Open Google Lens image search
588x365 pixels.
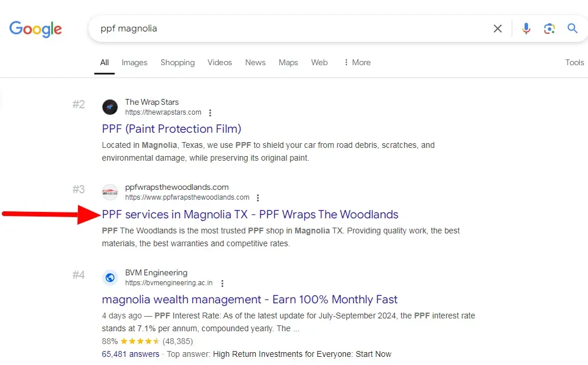(549, 29)
